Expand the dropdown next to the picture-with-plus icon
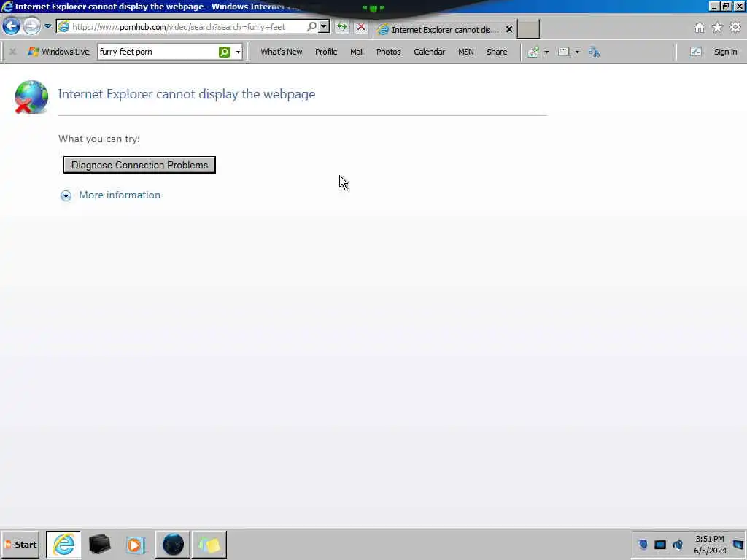The width and height of the screenshot is (747, 560). (546, 52)
